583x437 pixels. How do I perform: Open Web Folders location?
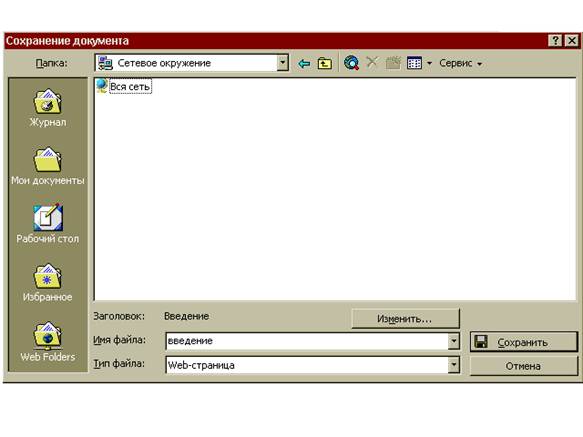click(48, 341)
